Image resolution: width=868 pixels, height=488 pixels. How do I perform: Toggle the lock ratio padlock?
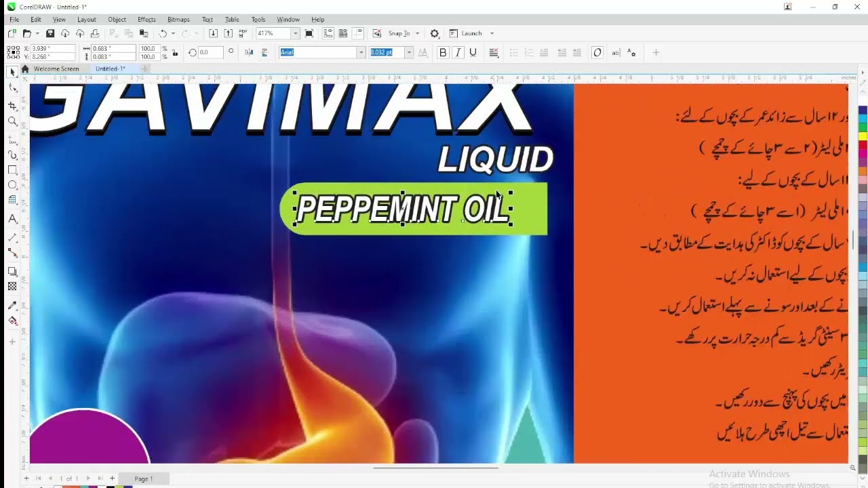pos(175,52)
